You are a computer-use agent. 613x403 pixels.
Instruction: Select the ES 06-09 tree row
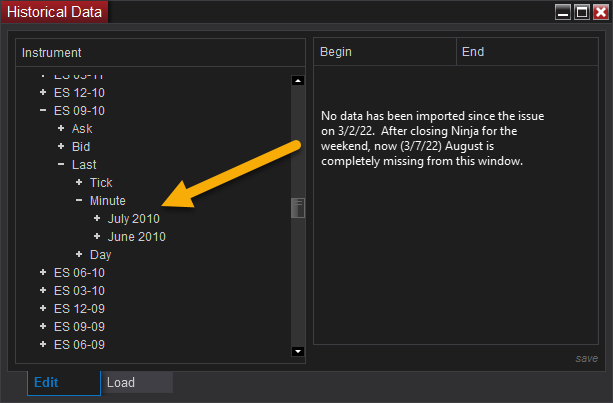tap(79, 344)
